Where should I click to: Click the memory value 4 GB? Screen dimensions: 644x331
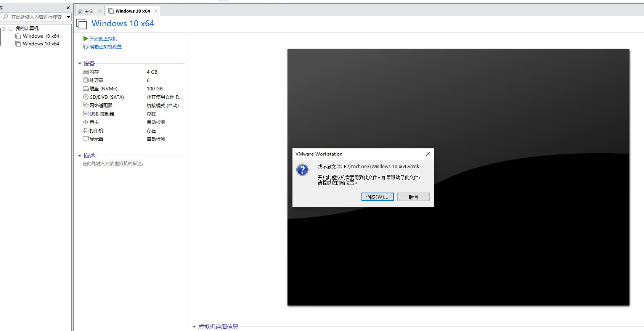152,72
